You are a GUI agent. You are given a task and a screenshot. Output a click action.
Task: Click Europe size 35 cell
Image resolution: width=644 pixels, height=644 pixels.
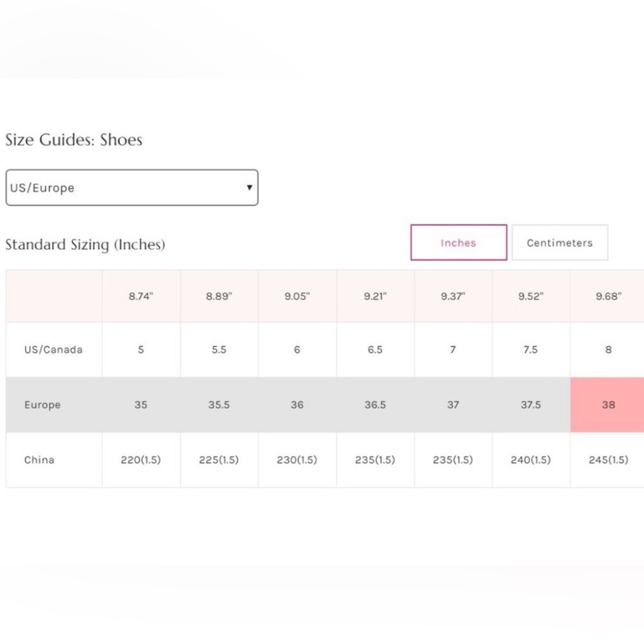tap(141, 404)
